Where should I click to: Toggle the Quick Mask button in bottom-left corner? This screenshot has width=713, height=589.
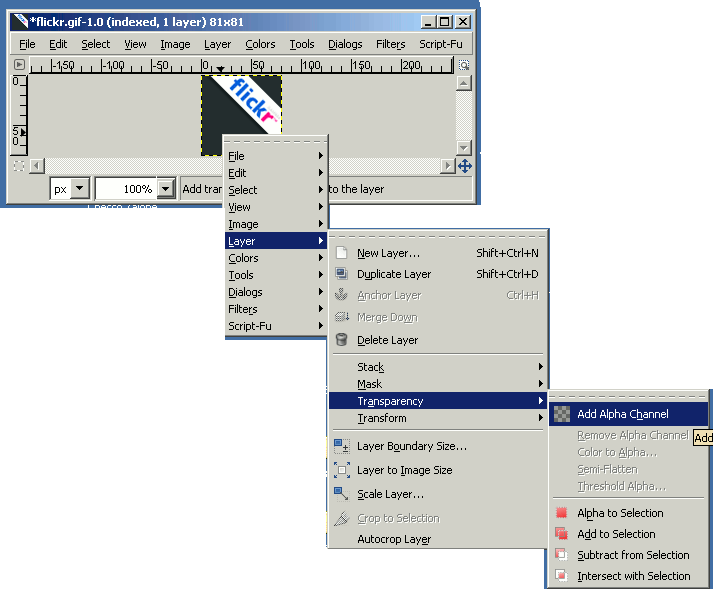pyautogui.click(x=19, y=166)
